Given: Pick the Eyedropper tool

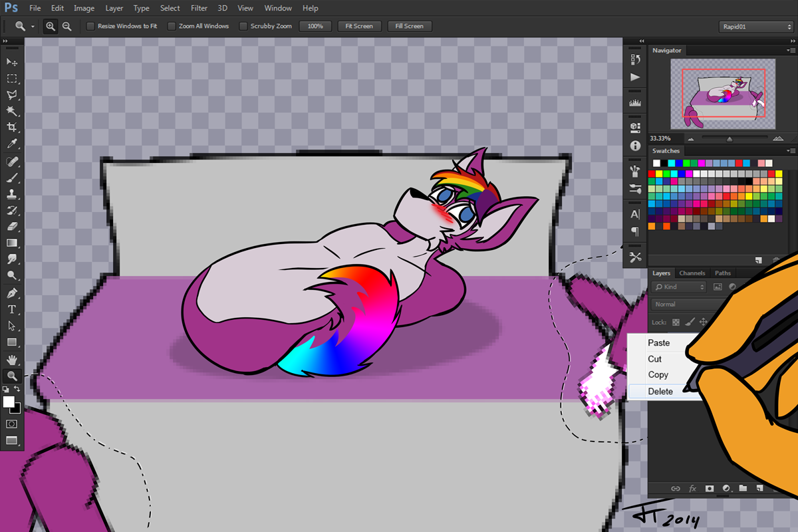Looking at the screenshot, I should pos(12,144).
